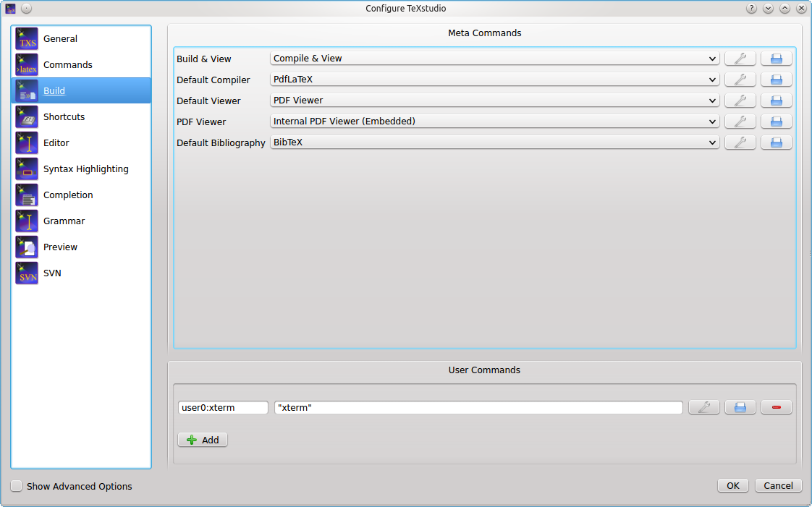Open the Grammar settings page
The height and width of the screenshot is (507, 812).
click(x=81, y=221)
